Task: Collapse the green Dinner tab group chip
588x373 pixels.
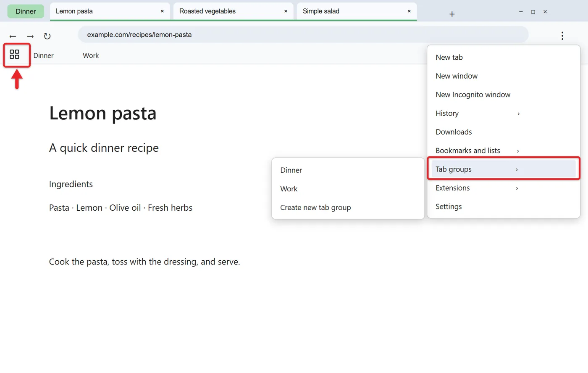Action: [26, 11]
